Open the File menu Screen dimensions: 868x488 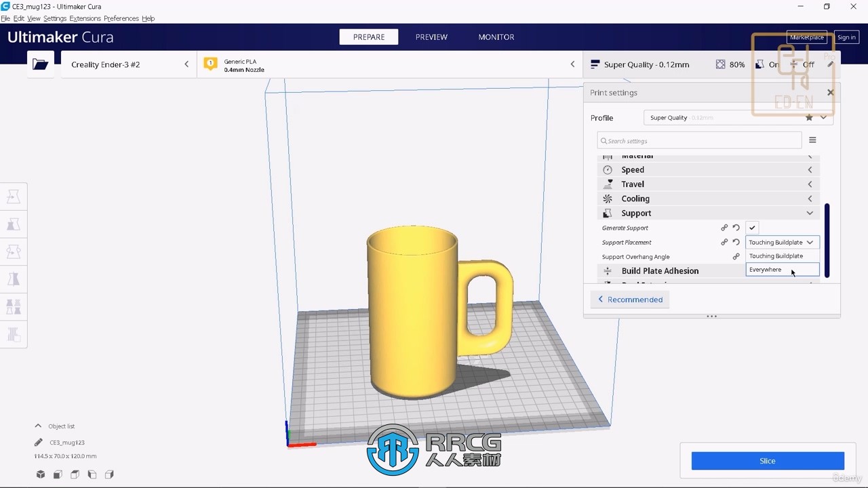[5, 18]
